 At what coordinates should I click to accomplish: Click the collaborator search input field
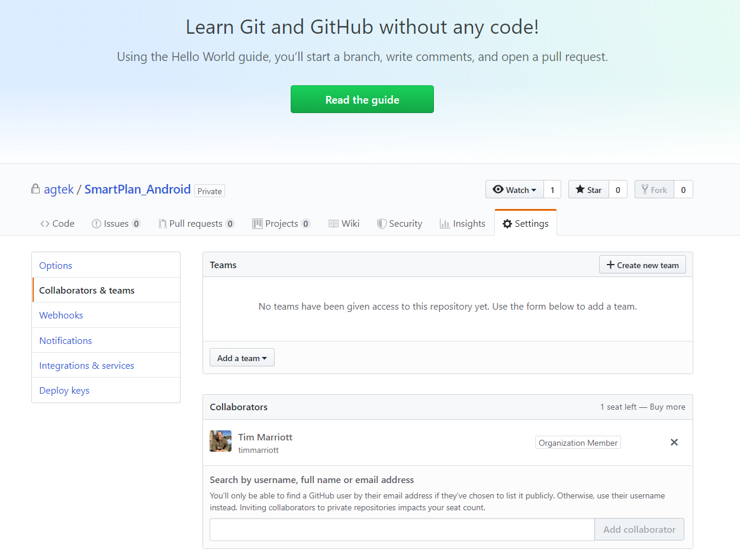(401, 529)
